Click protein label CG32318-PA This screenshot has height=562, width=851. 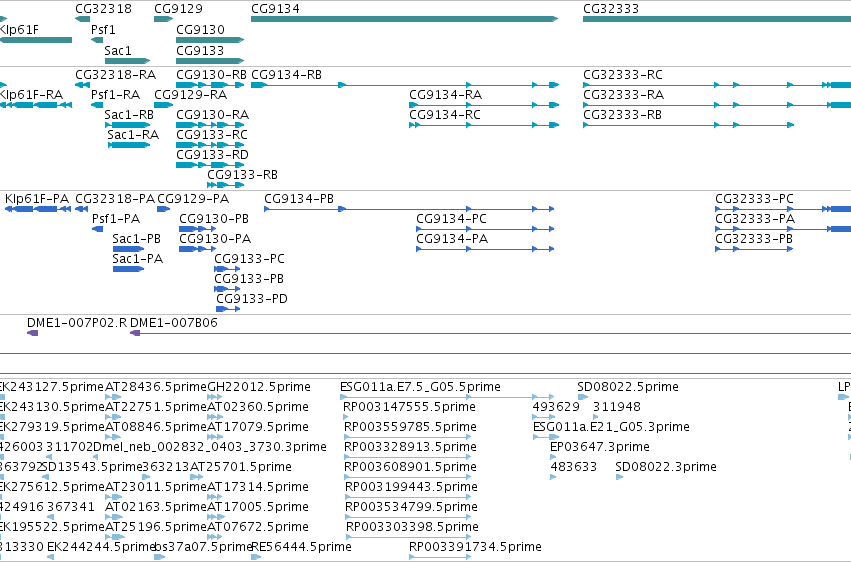tap(115, 199)
